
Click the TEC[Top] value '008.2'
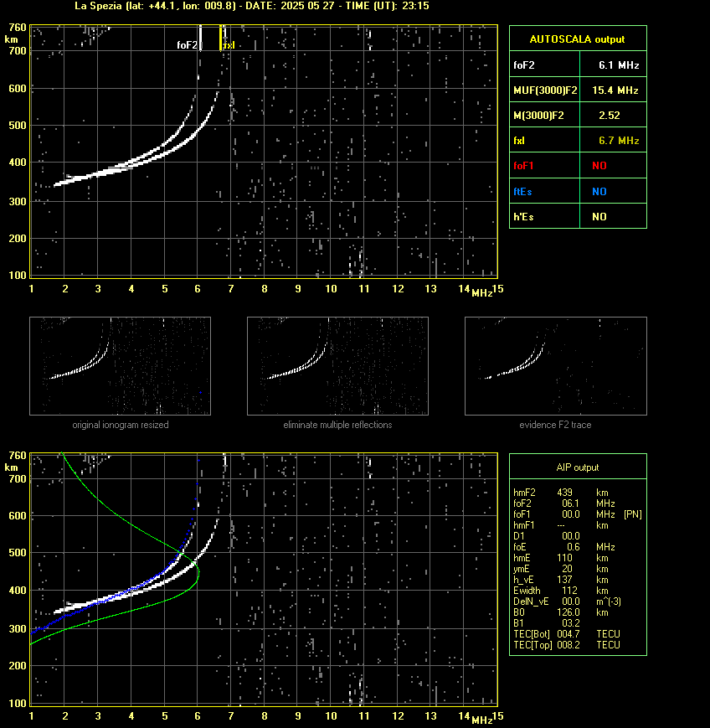[569, 645]
